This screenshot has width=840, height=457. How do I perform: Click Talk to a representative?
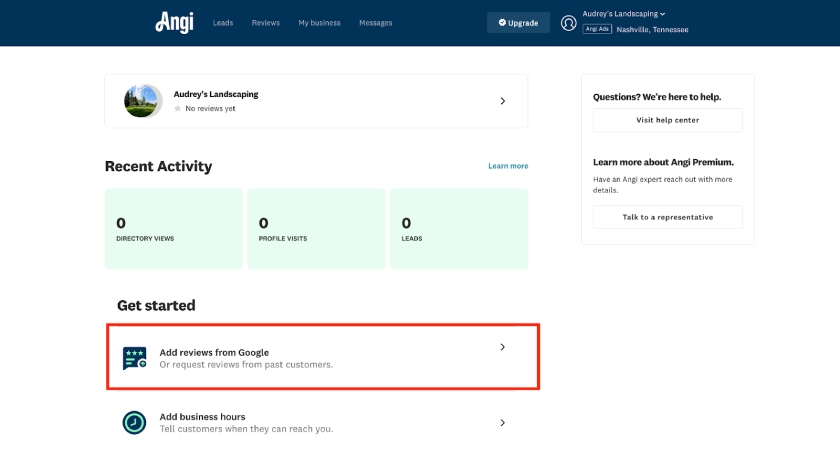click(668, 217)
